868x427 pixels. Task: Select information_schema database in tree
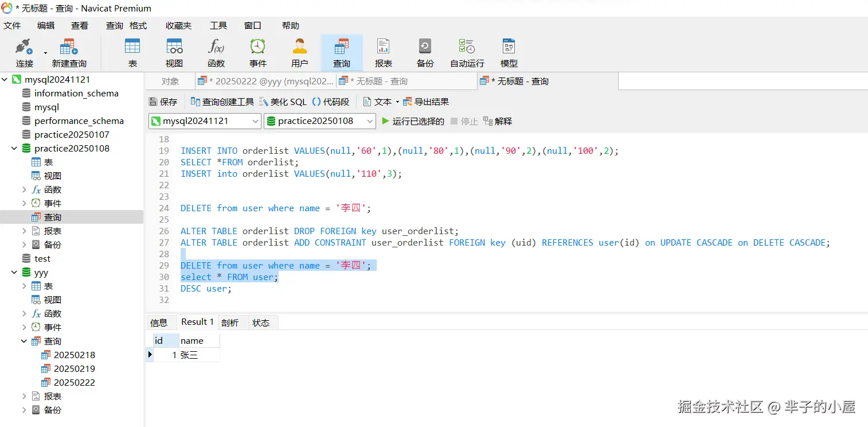point(76,94)
